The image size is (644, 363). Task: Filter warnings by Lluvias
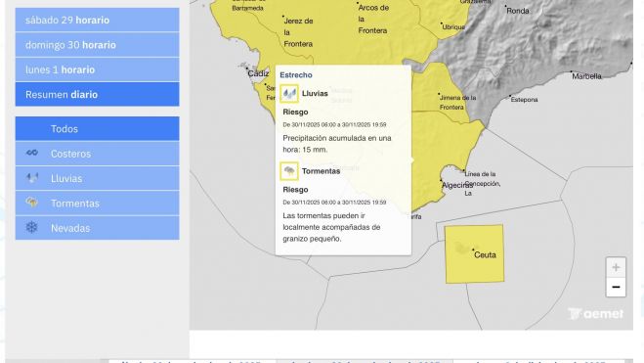(98, 178)
